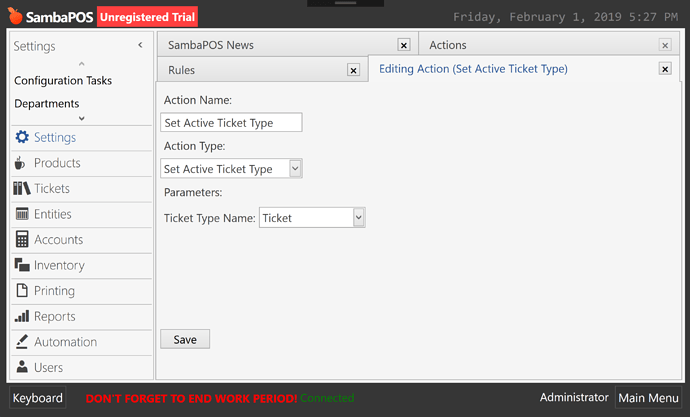Viewport: 690px width, 417px height.
Task: Focus the Action Name text field
Action: coord(231,122)
